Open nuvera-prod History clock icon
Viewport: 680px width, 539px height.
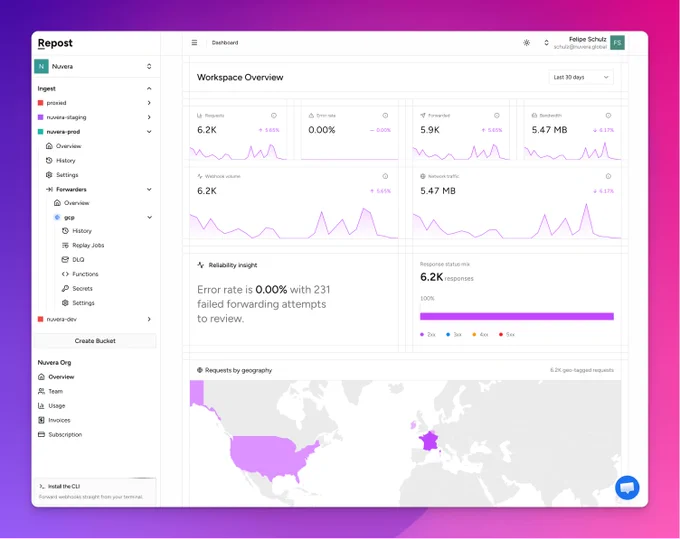tap(49, 160)
